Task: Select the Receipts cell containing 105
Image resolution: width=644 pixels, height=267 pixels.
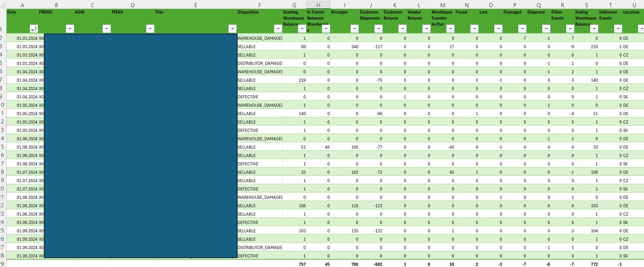Action: pos(345,147)
